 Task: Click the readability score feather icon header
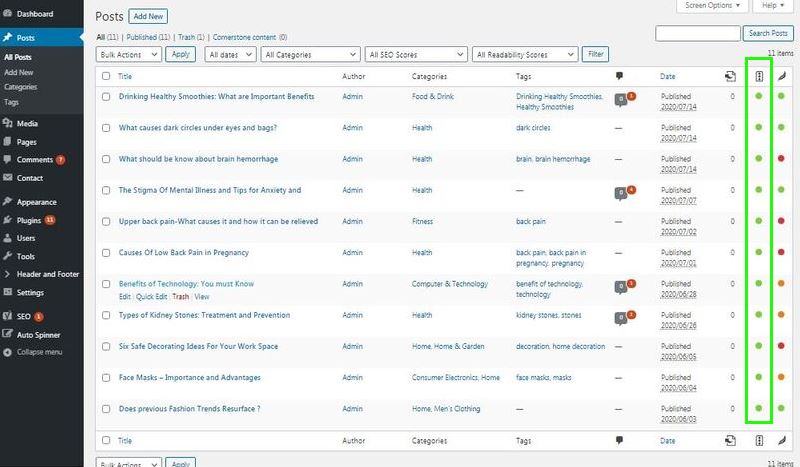(782, 75)
